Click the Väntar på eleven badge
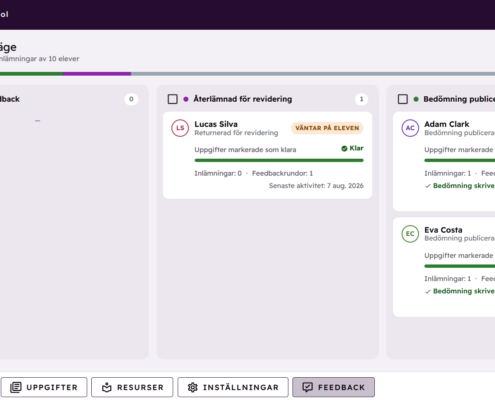 pos(327,128)
